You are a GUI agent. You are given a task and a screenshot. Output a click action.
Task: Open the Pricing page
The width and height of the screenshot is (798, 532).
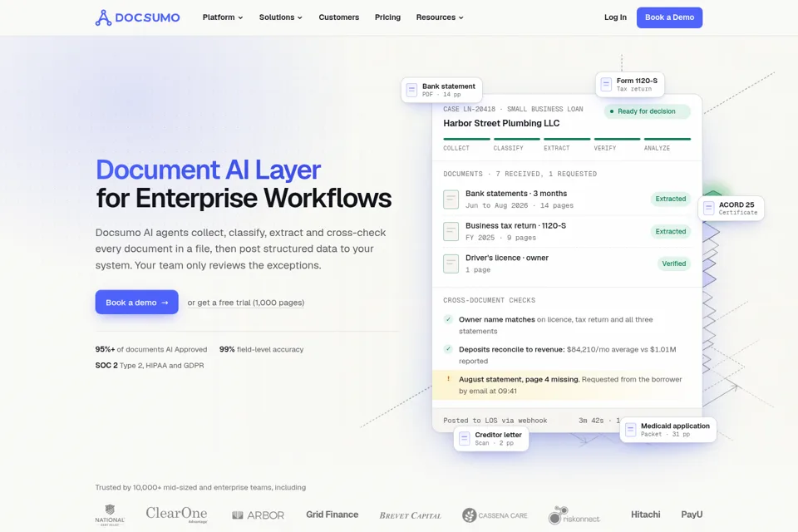[388, 17]
